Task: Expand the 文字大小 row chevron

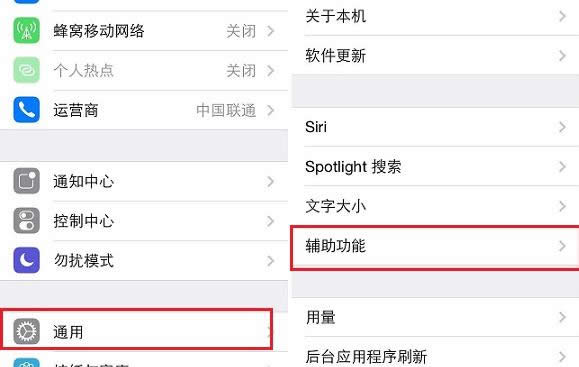Action: pyautogui.click(x=562, y=206)
